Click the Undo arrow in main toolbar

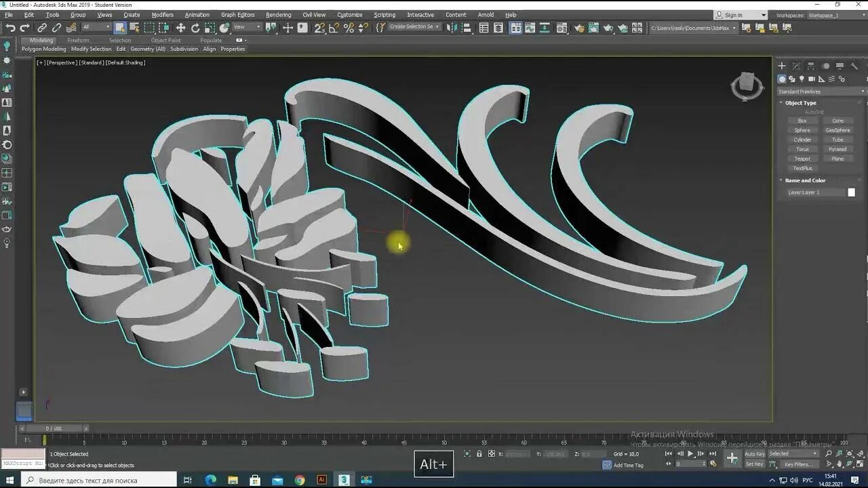click(x=10, y=28)
